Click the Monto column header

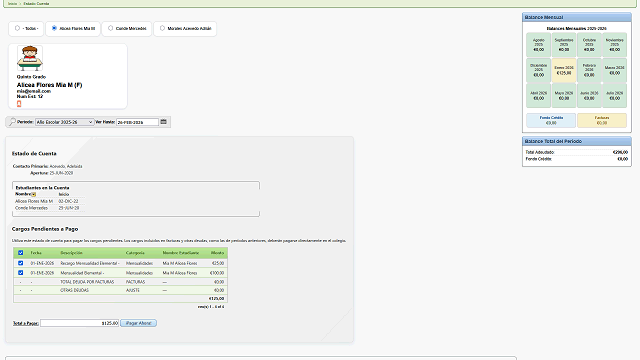pos(217,253)
